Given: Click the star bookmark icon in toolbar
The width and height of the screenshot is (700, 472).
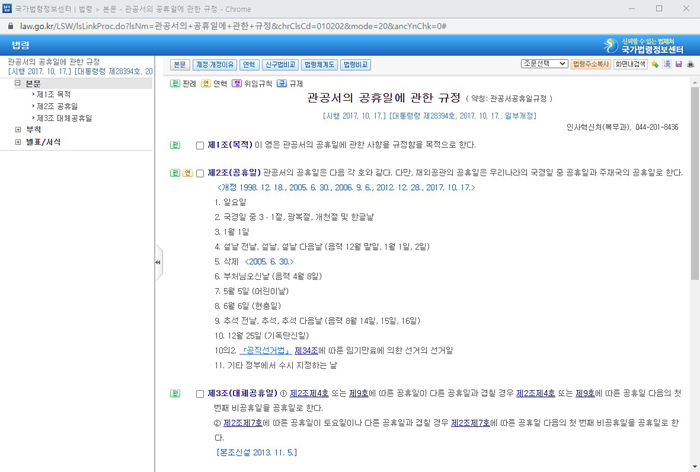Looking at the screenshot, I should click(655, 64).
